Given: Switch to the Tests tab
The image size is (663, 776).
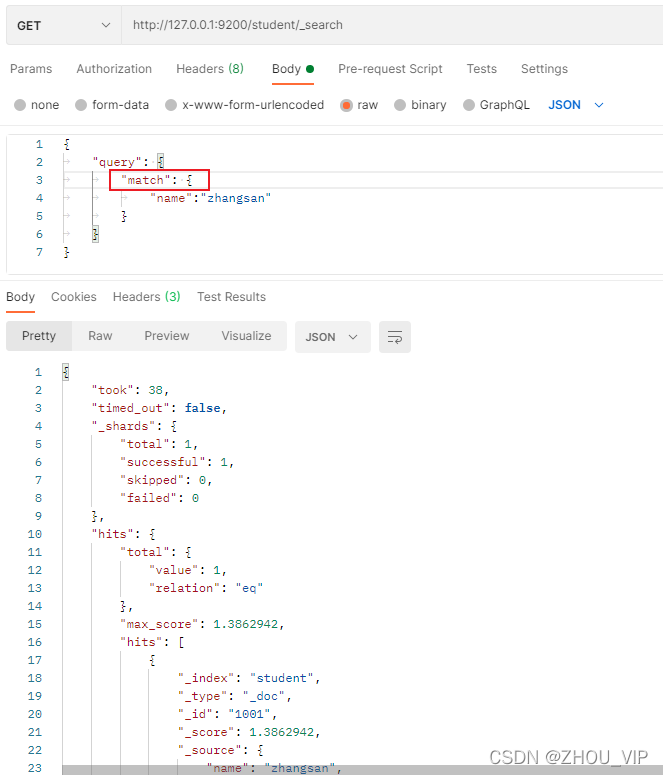Looking at the screenshot, I should (x=481, y=69).
